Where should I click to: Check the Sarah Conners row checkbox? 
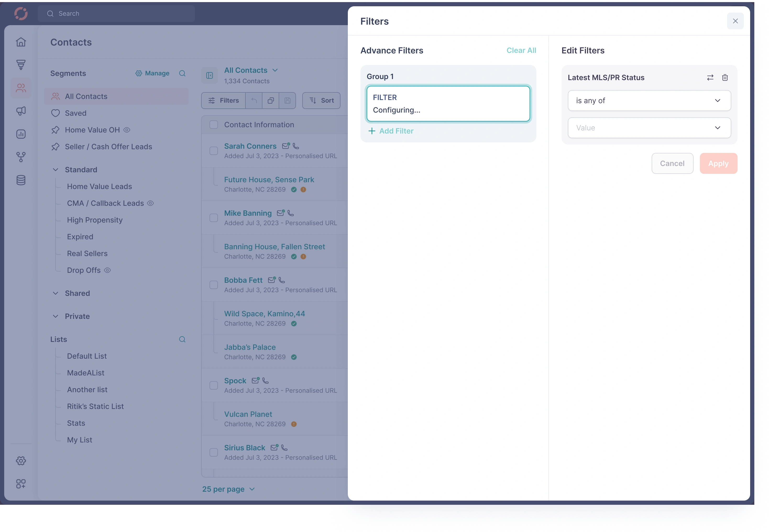pos(214,151)
